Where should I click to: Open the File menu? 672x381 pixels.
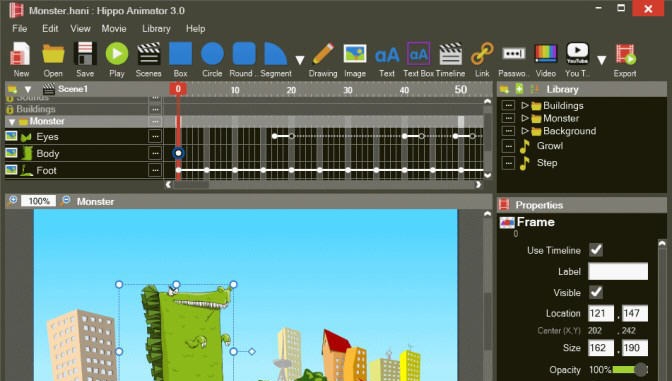tap(19, 29)
